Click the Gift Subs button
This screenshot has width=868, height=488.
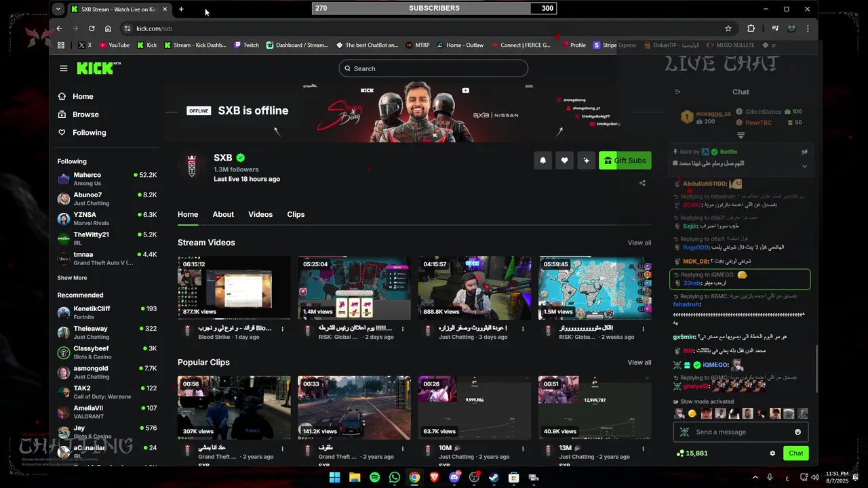click(x=625, y=161)
